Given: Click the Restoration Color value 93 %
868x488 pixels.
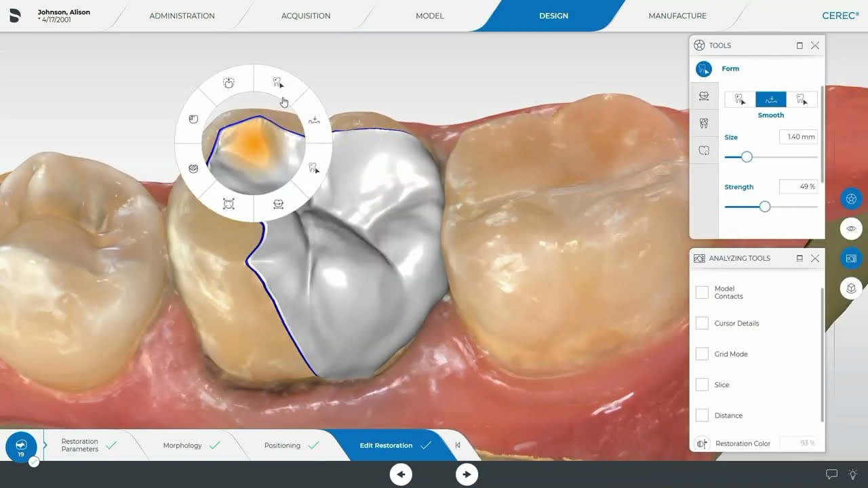Looking at the screenshot, I should tap(799, 443).
